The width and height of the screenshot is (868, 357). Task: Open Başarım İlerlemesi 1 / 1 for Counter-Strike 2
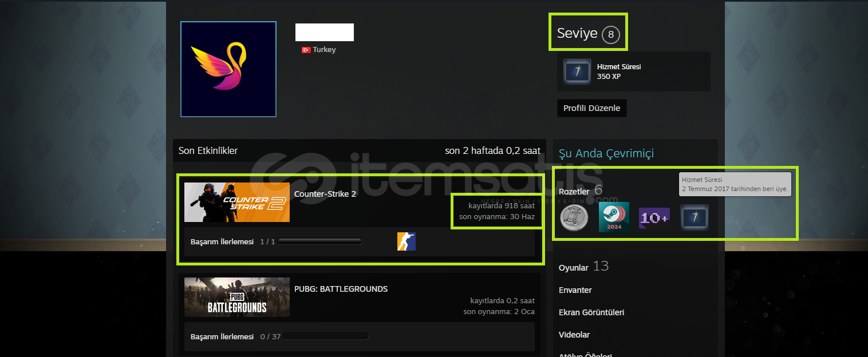(x=233, y=241)
